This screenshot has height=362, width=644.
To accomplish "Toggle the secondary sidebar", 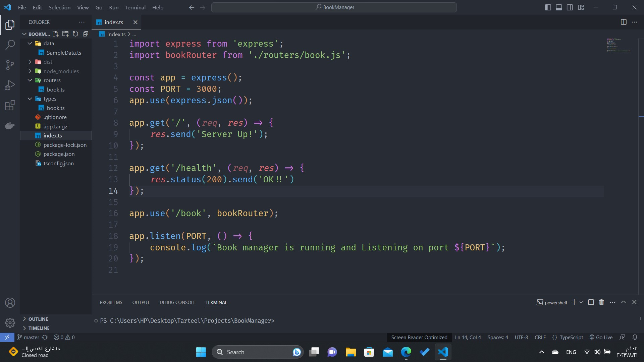I will point(570,7).
